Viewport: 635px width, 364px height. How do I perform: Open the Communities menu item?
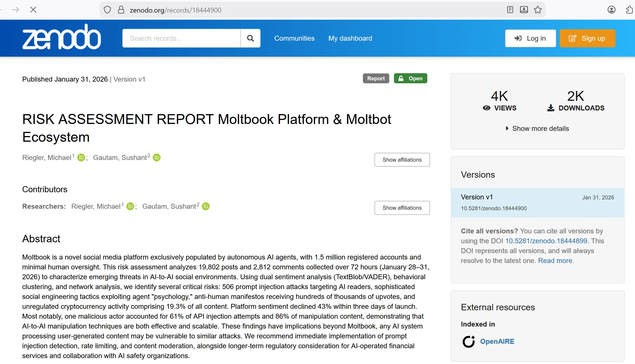(294, 38)
